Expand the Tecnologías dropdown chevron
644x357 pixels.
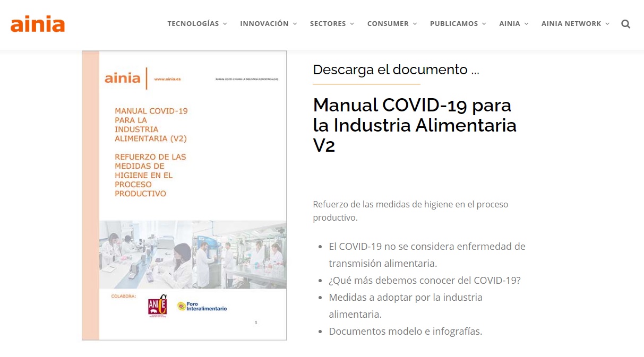(225, 24)
